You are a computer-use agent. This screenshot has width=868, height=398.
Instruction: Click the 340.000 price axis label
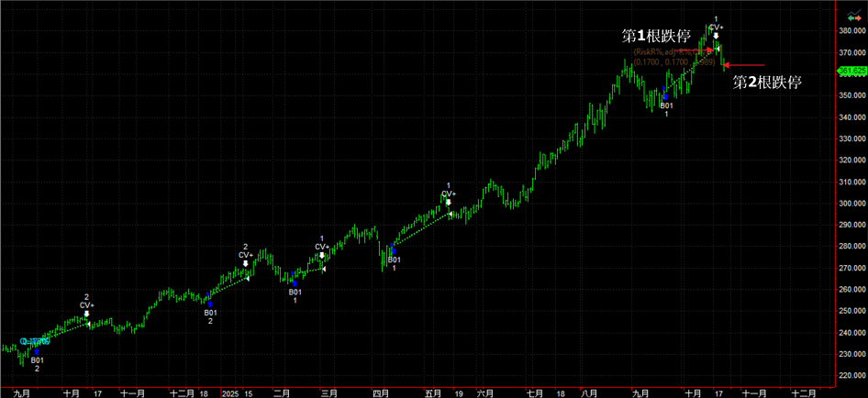coord(852,117)
